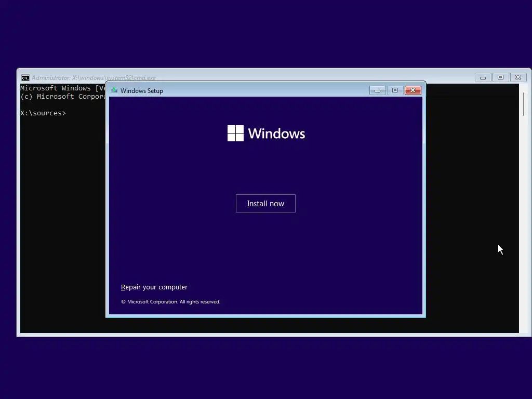Click the Install now button
This screenshot has width=532, height=399.
(x=265, y=203)
